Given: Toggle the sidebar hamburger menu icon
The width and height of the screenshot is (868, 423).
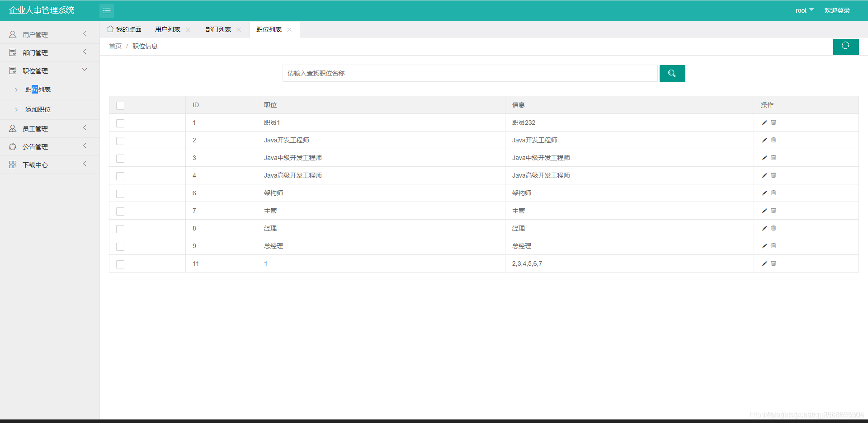Looking at the screenshot, I should pos(107,11).
